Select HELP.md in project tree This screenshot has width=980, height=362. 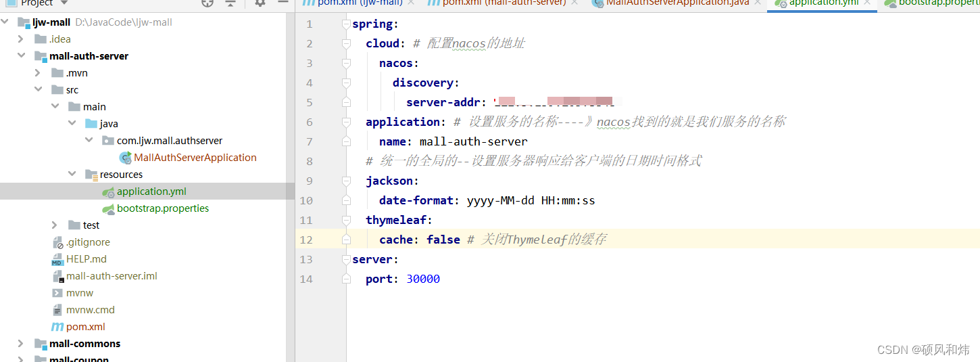(87, 259)
